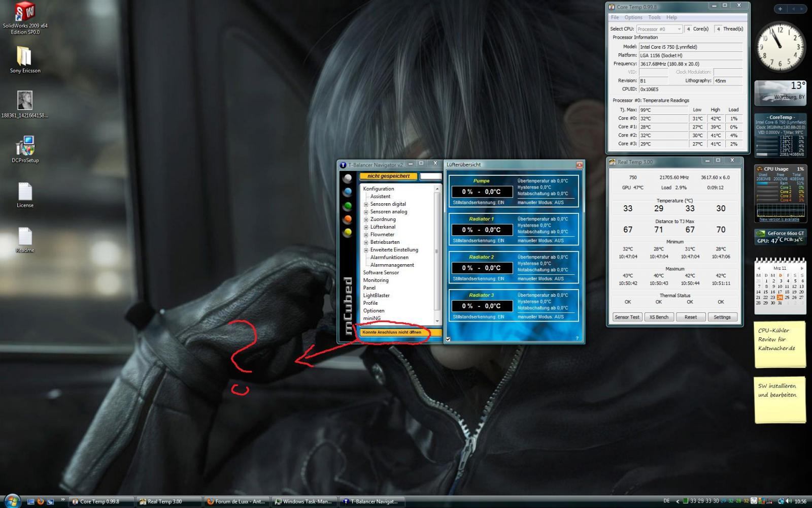Image resolution: width=812 pixels, height=508 pixels.
Task: Click the gray status ball in T-Balancer sidebar
Action: pyautogui.click(x=348, y=178)
